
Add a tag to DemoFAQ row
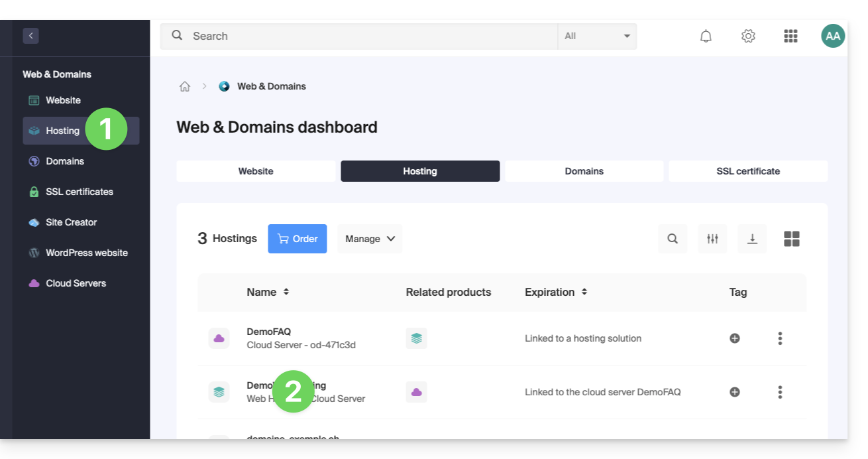(x=734, y=338)
